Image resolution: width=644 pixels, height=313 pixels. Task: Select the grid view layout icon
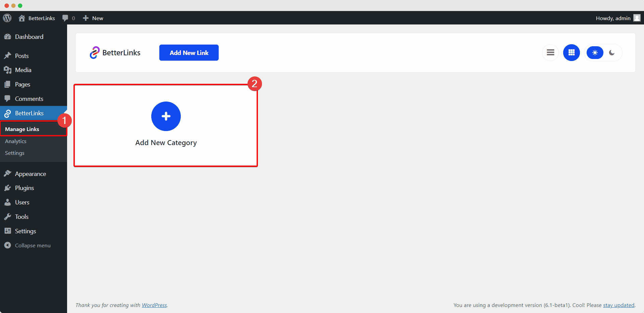coord(571,53)
